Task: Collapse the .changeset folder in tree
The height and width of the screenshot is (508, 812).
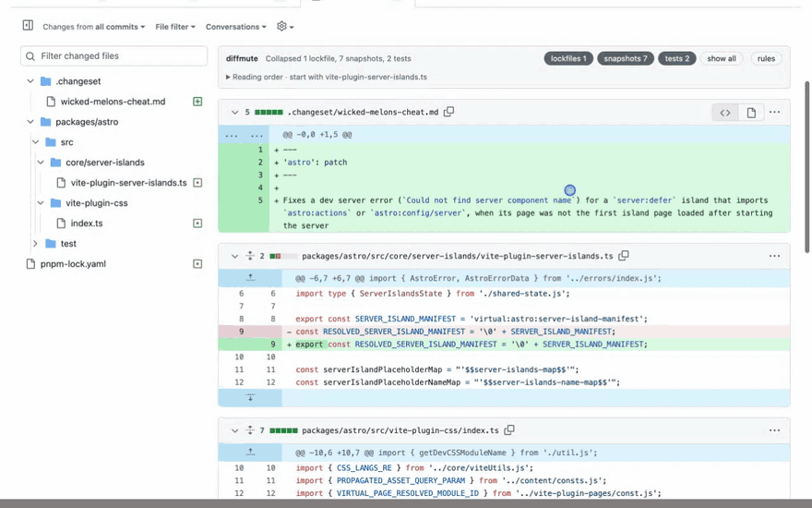Action: click(x=30, y=81)
